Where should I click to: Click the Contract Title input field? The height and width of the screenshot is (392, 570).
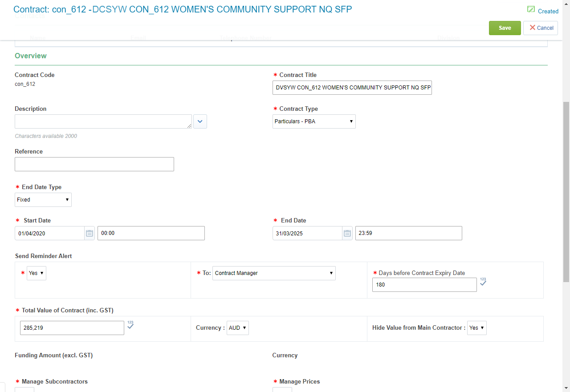coord(352,88)
